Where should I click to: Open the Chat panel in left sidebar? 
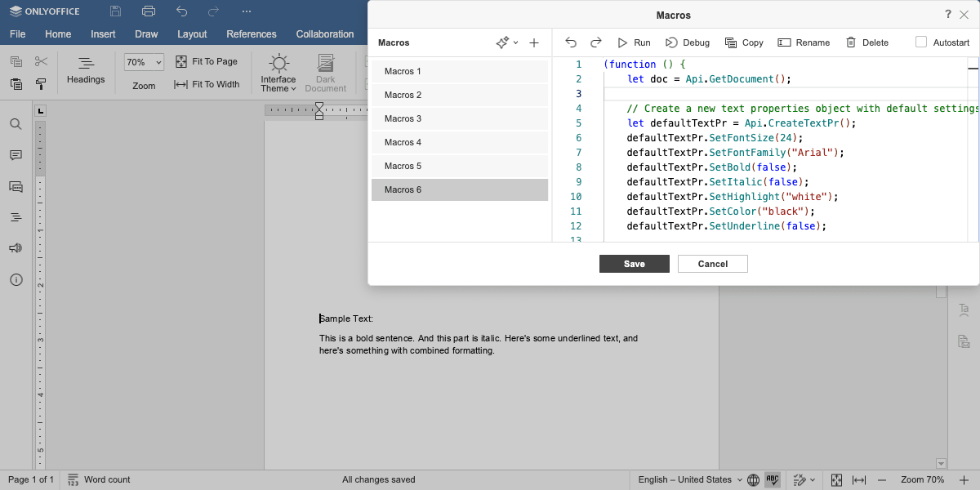tap(16, 186)
